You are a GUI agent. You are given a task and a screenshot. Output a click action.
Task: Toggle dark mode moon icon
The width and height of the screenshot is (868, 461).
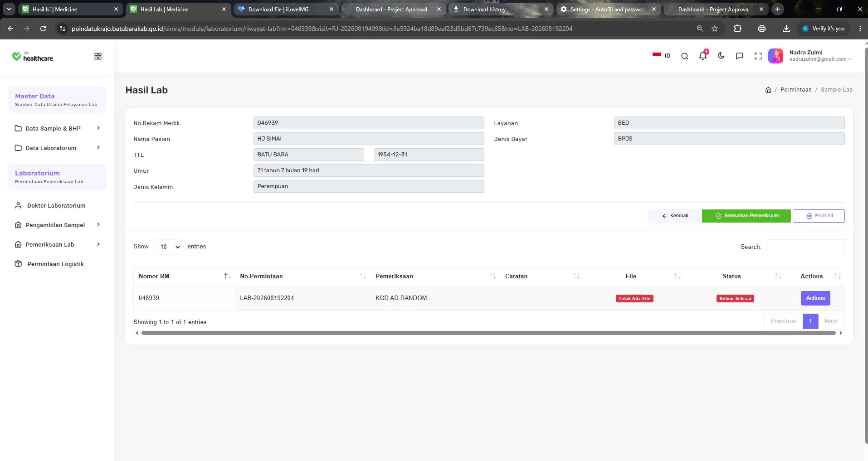(x=721, y=56)
